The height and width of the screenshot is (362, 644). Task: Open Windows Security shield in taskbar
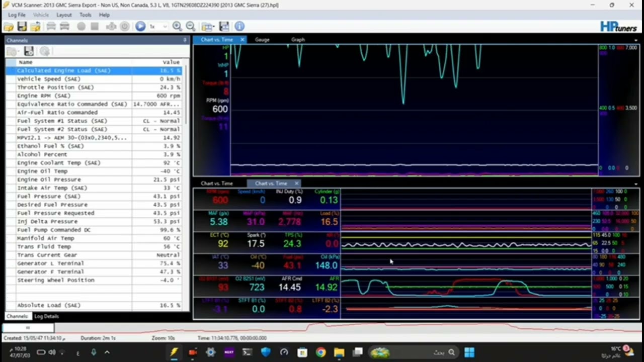(266, 352)
